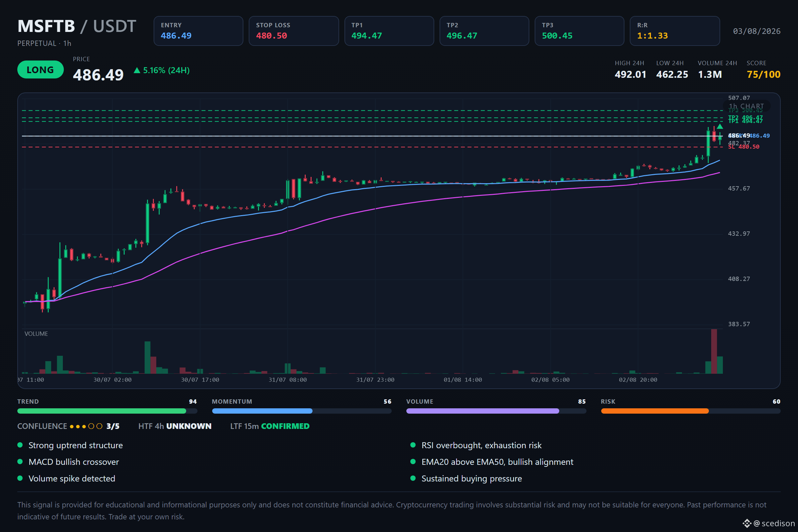Click "Volume spike detected"
The width and height of the screenshot is (798, 532).
[x=72, y=478]
